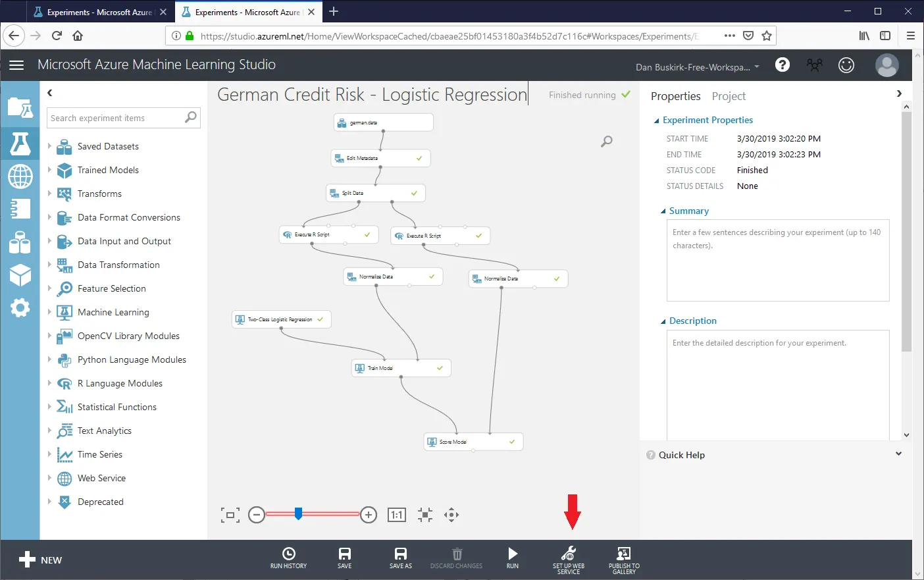This screenshot has height=580, width=924.
Task: Collapse the module palette with left chevron
Action: [x=50, y=93]
